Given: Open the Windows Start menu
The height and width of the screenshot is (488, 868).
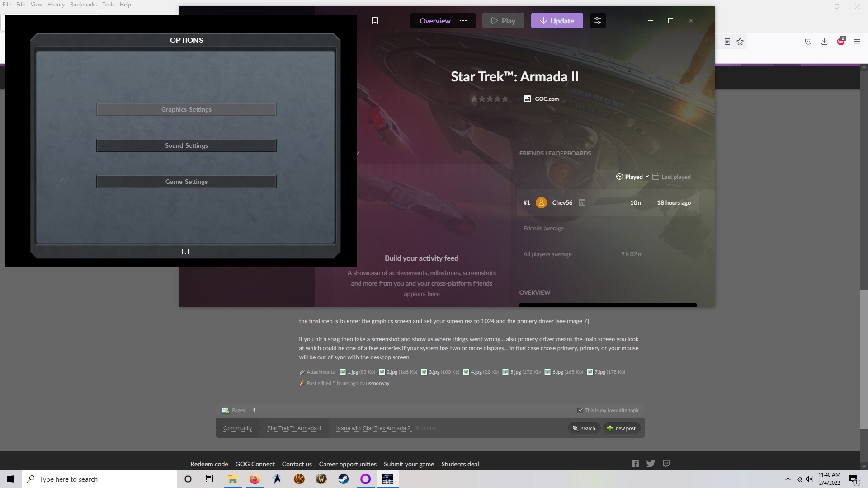Looking at the screenshot, I should [11, 479].
